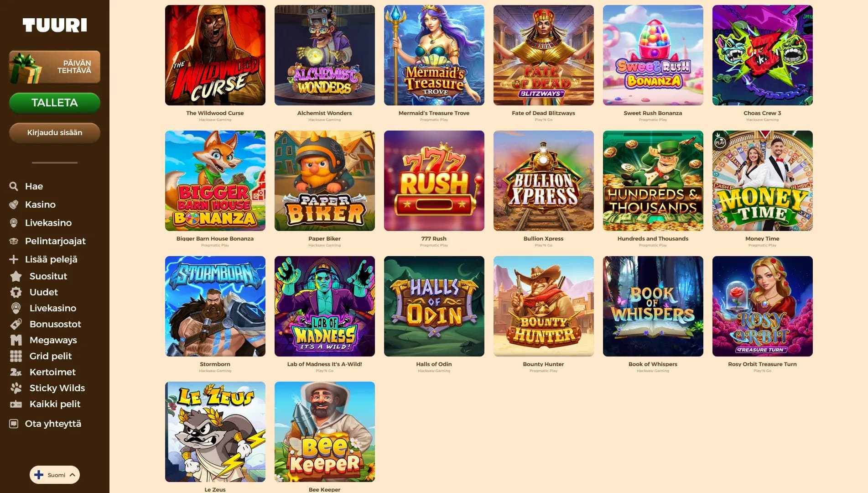
Task: Click the Bonusostot ticket icon
Action: (x=16, y=324)
